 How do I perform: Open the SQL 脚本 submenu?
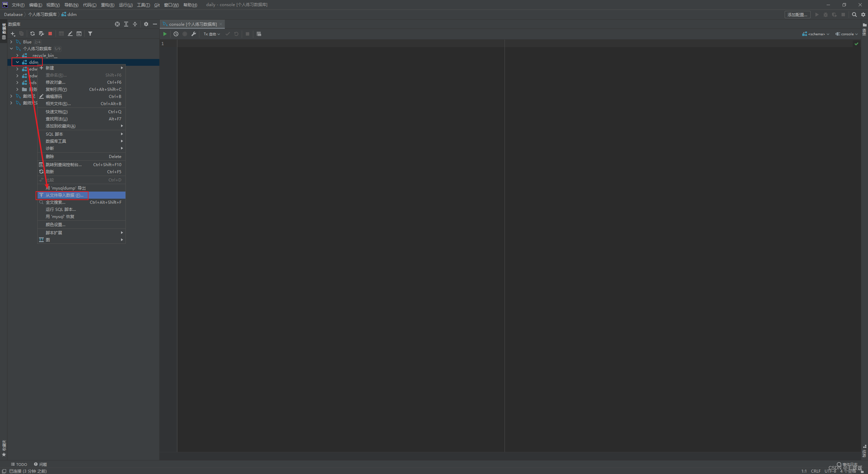(81, 134)
